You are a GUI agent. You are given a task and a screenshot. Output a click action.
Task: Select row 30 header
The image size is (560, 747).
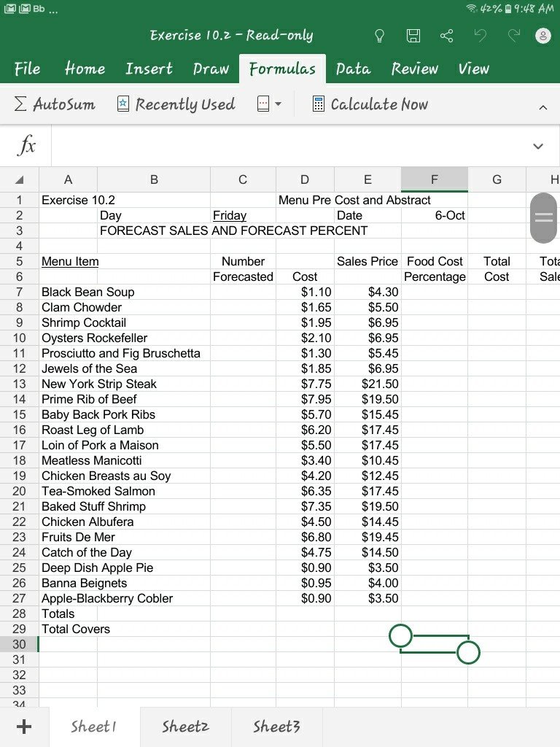point(19,644)
